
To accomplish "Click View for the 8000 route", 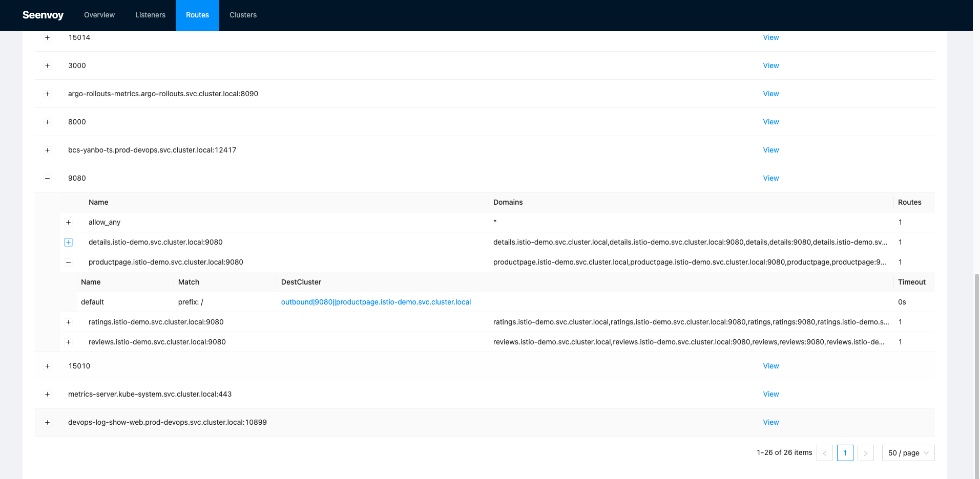I will [770, 122].
